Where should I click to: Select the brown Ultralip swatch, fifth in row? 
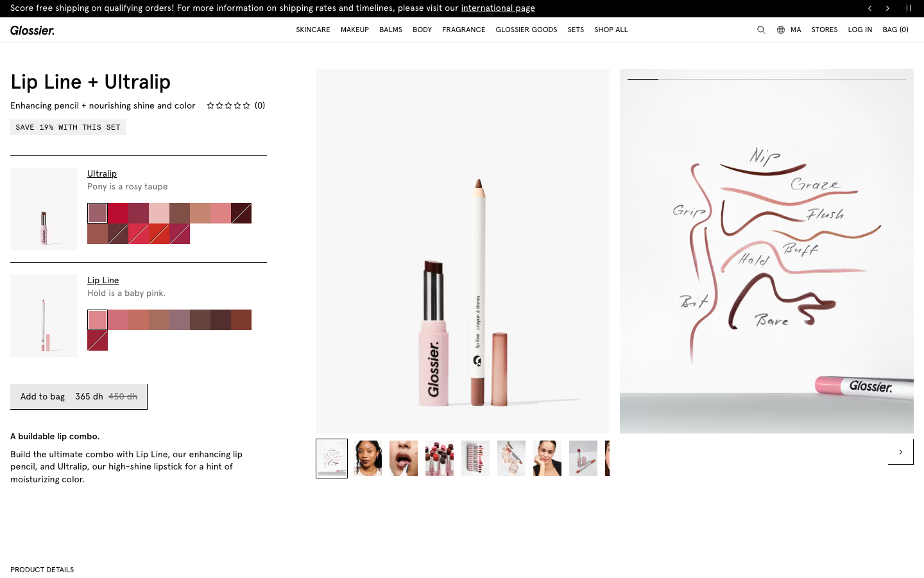tap(180, 213)
